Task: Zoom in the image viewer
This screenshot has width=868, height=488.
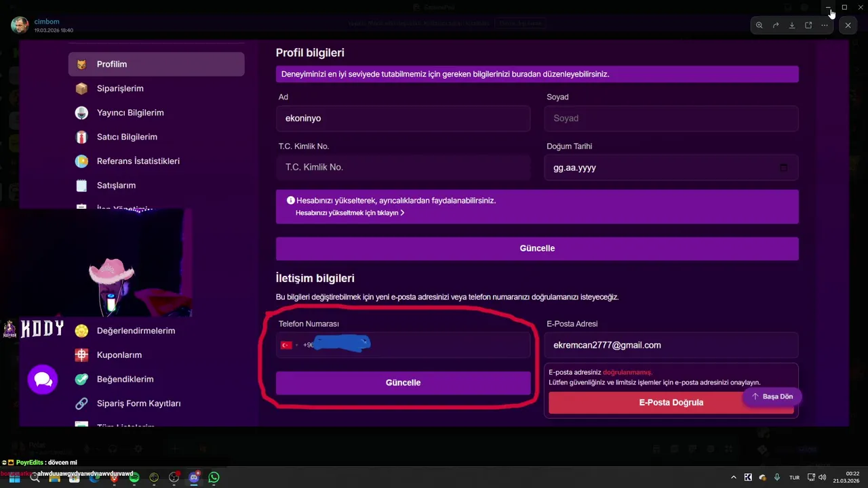Action: tap(759, 25)
